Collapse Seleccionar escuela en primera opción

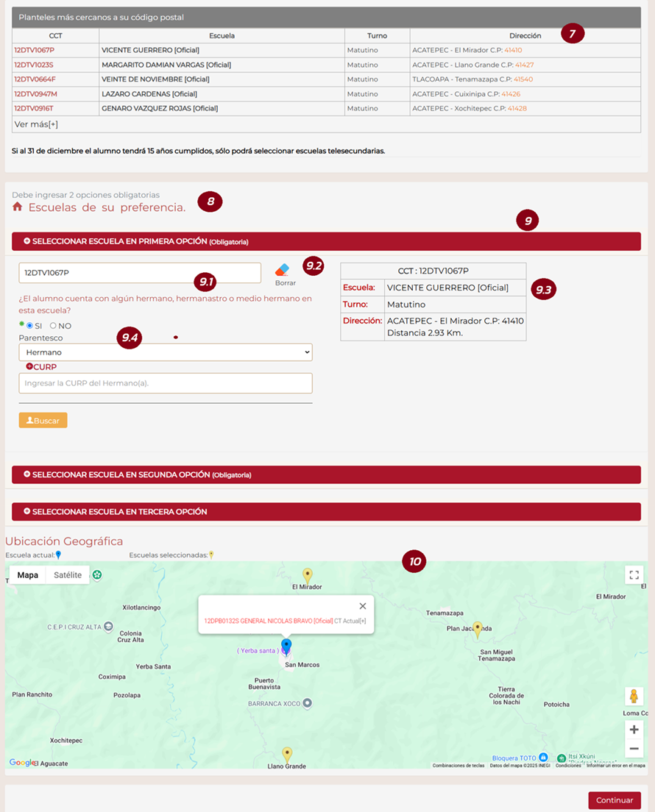click(326, 241)
